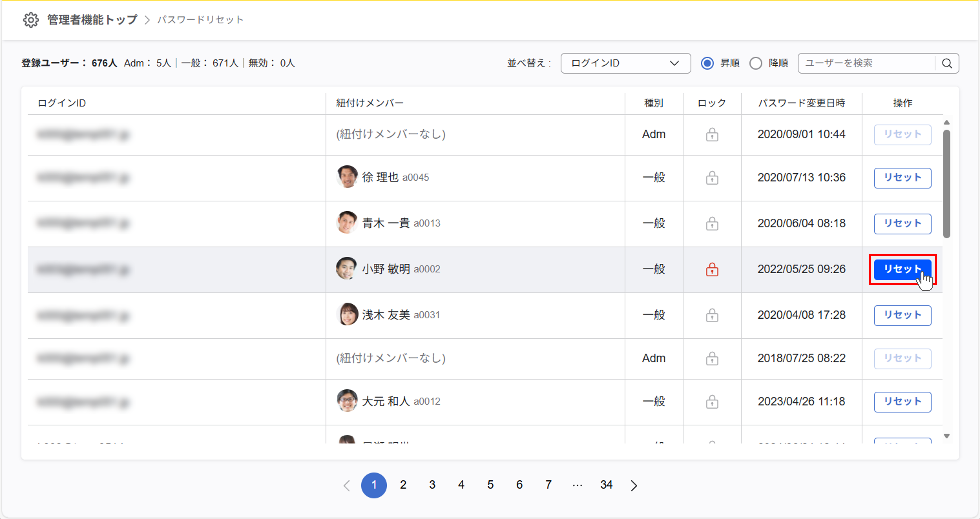Click the search magnifier icon
Image resolution: width=980 pixels, height=519 pixels.
pos(947,63)
